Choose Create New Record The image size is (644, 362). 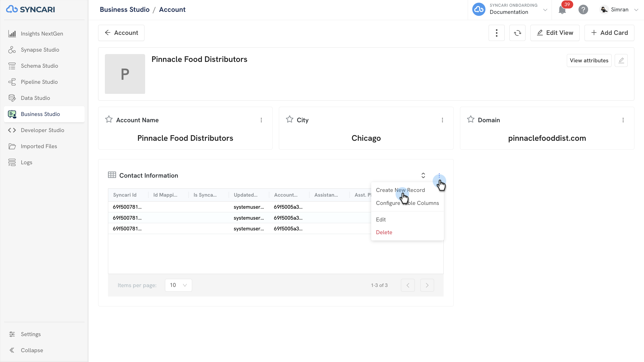point(407,190)
